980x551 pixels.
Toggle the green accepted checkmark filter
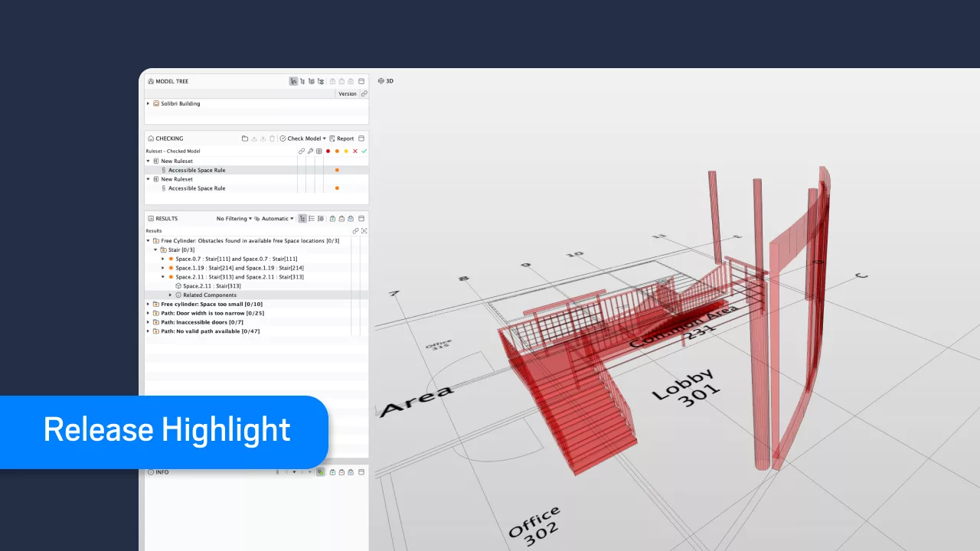364,152
